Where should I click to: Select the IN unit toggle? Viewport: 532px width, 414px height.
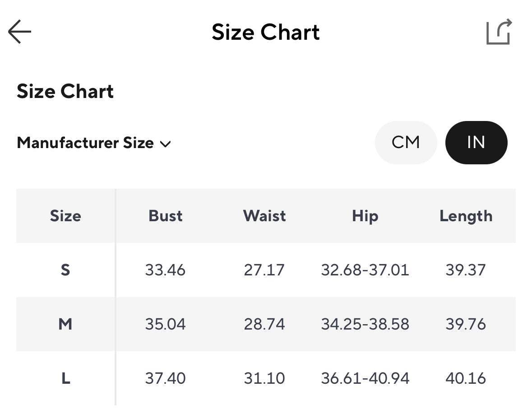476,143
